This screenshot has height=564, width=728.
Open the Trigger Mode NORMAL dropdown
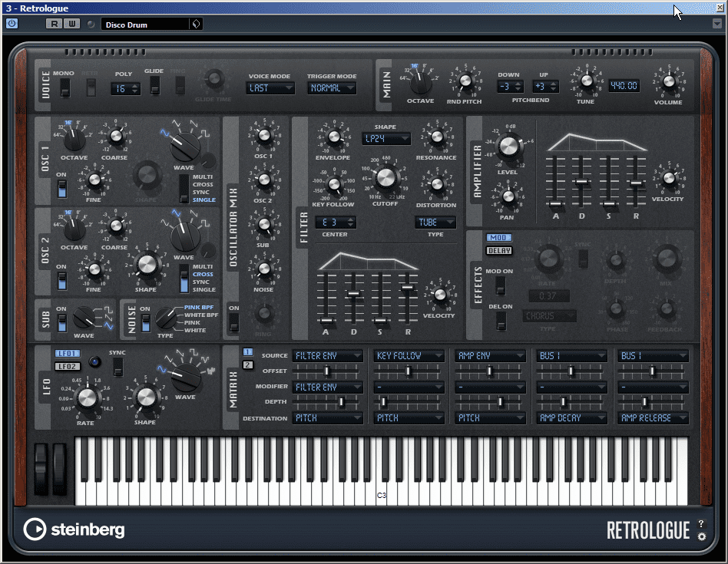point(332,87)
